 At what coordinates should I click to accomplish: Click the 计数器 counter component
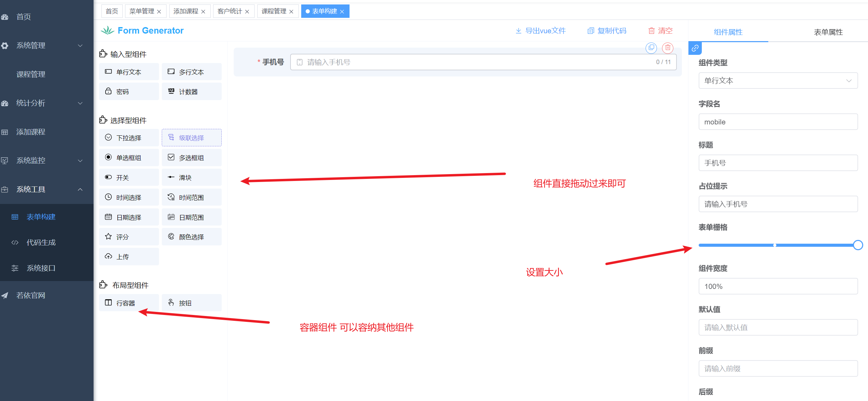(191, 92)
